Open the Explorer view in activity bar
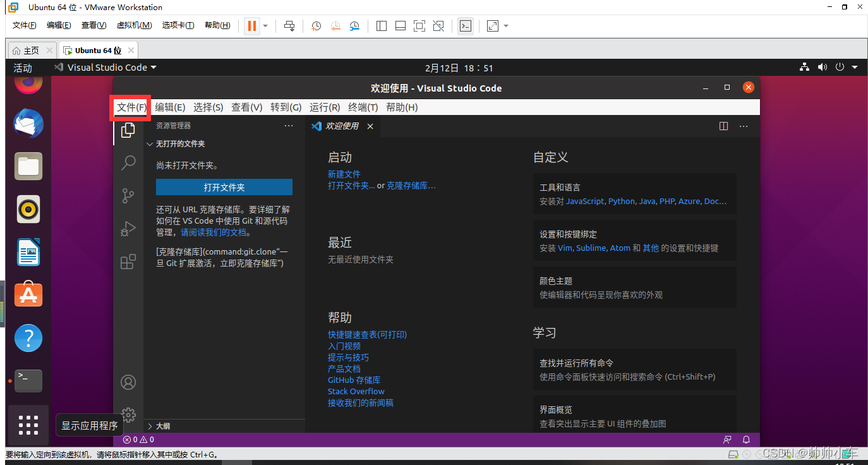Image resolution: width=868 pixels, height=465 pixels. pos(128,130)
